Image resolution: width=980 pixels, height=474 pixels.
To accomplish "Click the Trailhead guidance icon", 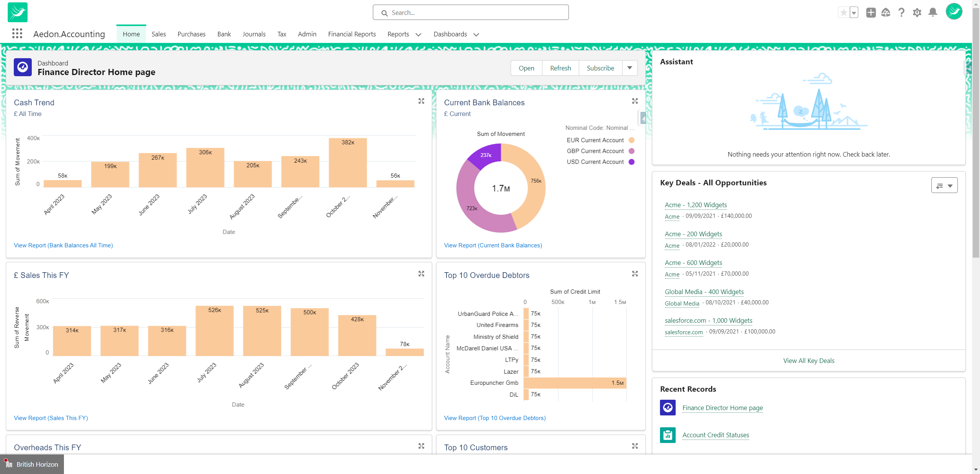I will click(886, 13).
